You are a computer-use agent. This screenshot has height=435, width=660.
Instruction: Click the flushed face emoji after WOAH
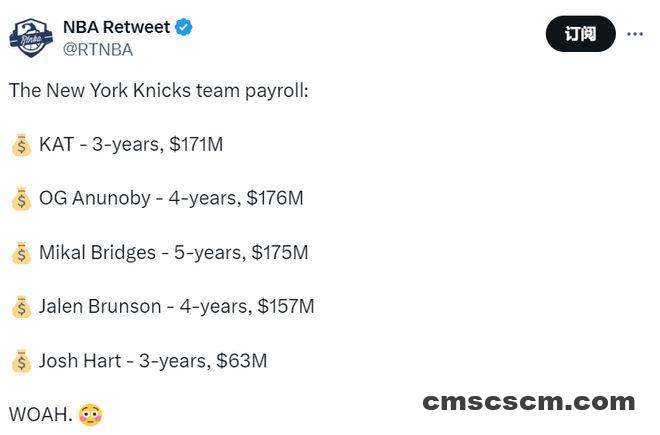click(x=90, y=415)
